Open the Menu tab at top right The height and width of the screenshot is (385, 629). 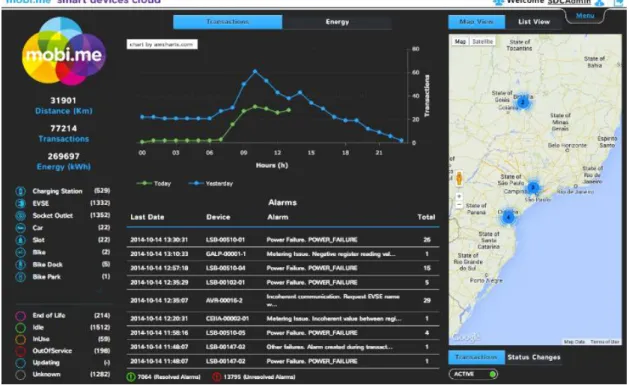pyautogui.click(x=585, y=16)
